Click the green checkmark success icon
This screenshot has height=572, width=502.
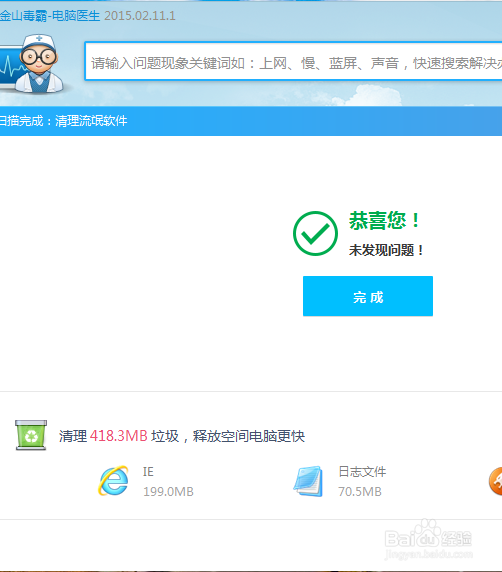[315, 233]
